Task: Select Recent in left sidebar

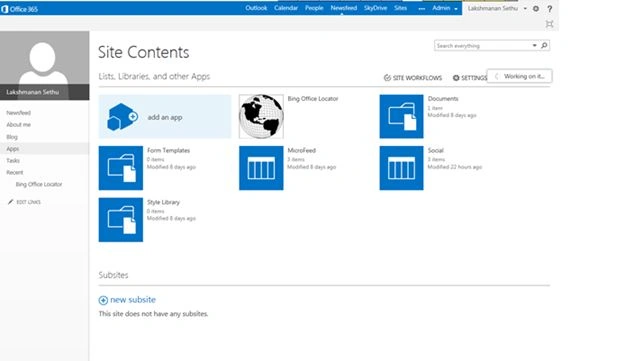Action: (15, 172)
